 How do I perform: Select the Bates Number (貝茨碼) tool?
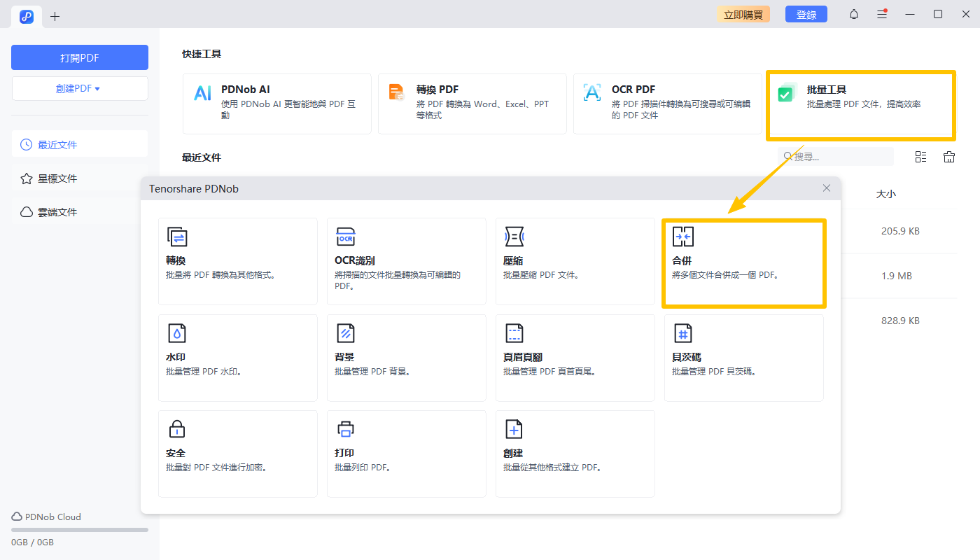(743, 358)
